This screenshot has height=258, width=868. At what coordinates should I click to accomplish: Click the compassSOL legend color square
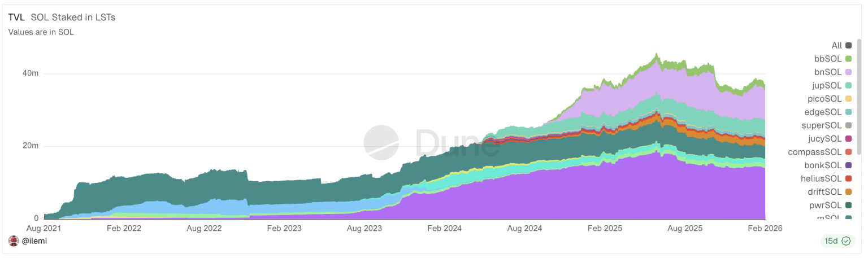[x=848, y=152]
